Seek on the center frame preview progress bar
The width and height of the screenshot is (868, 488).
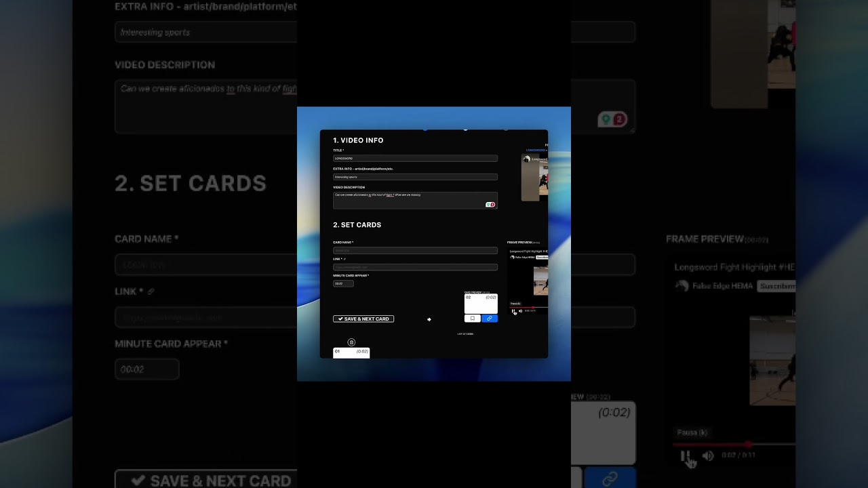click(x=529, y=307)
